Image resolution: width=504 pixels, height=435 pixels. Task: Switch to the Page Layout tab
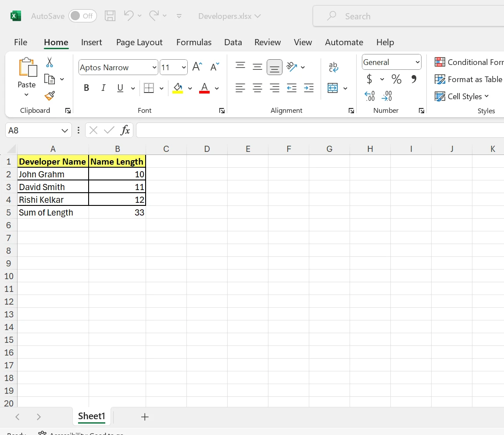point(139,42)
